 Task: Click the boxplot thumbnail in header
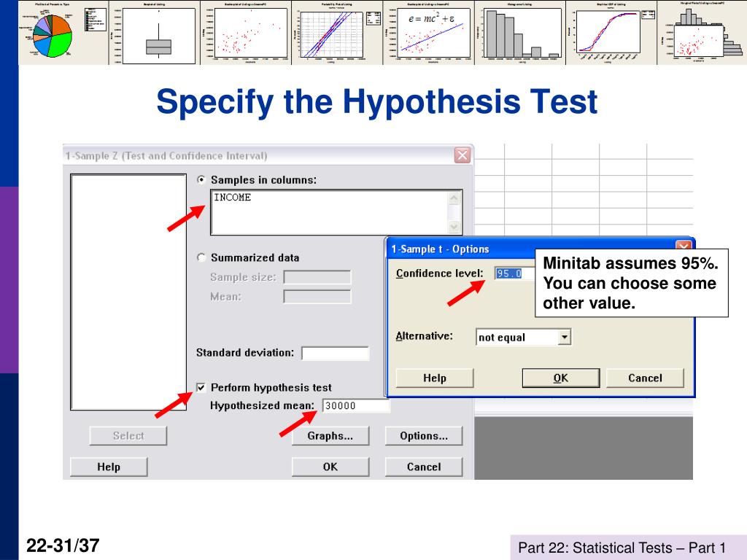(155, 32)
